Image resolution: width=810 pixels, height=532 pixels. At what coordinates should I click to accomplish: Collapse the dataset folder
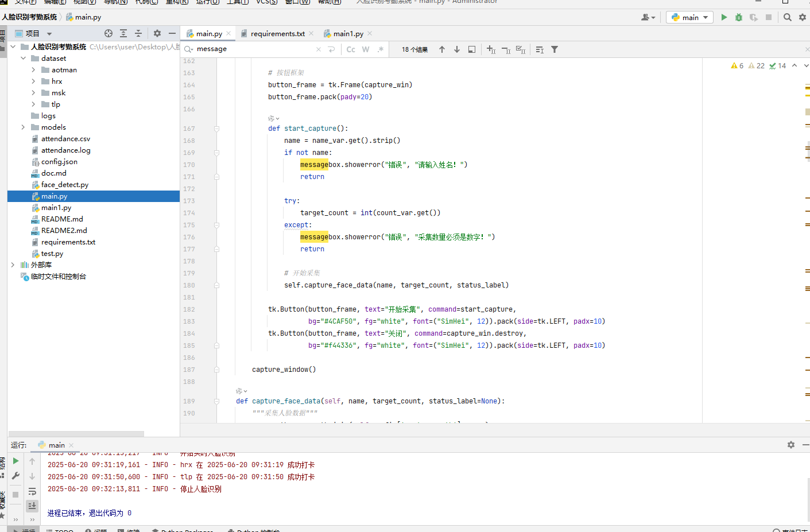tap(23, 58)
